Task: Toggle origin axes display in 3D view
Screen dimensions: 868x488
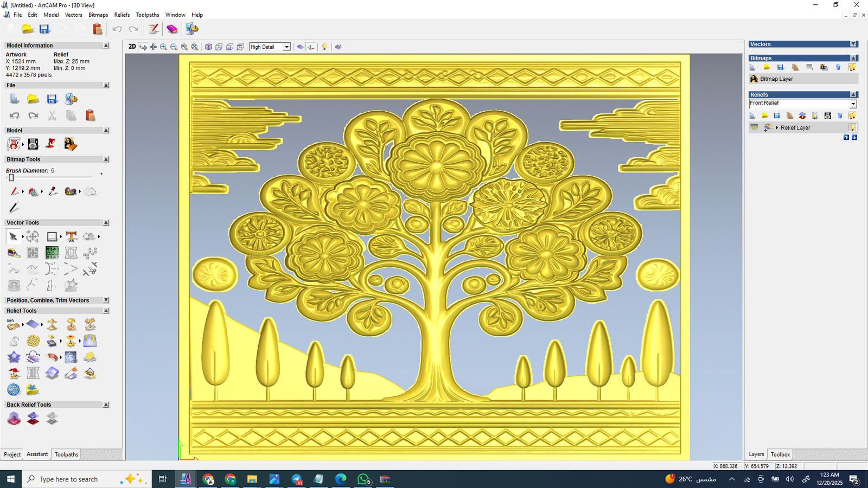Action: point(311,47)
